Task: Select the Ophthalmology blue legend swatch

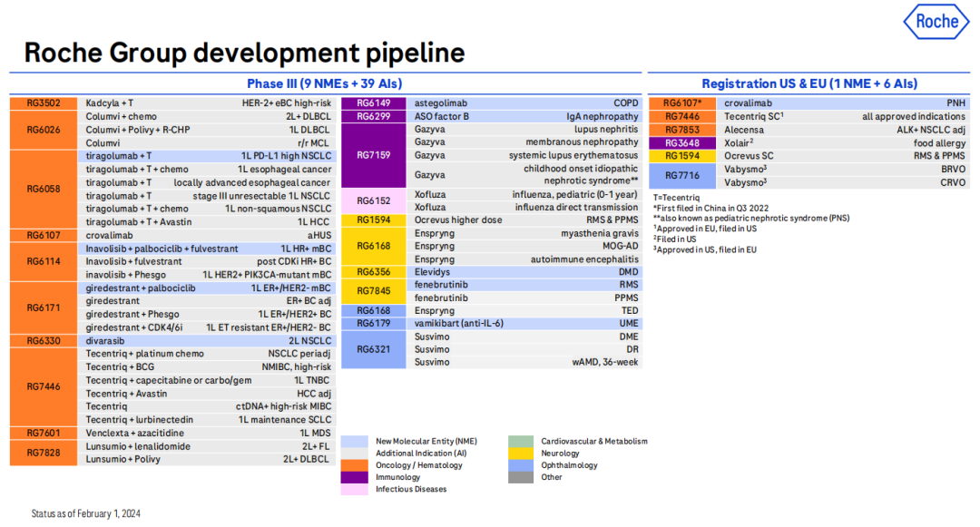Action: [x=520, y=465]
